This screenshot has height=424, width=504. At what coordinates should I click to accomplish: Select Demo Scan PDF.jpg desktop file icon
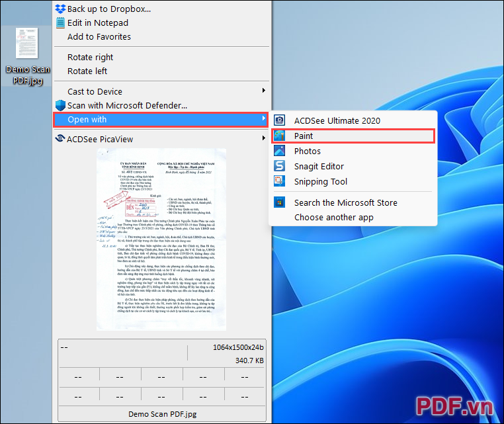(27, 43)
